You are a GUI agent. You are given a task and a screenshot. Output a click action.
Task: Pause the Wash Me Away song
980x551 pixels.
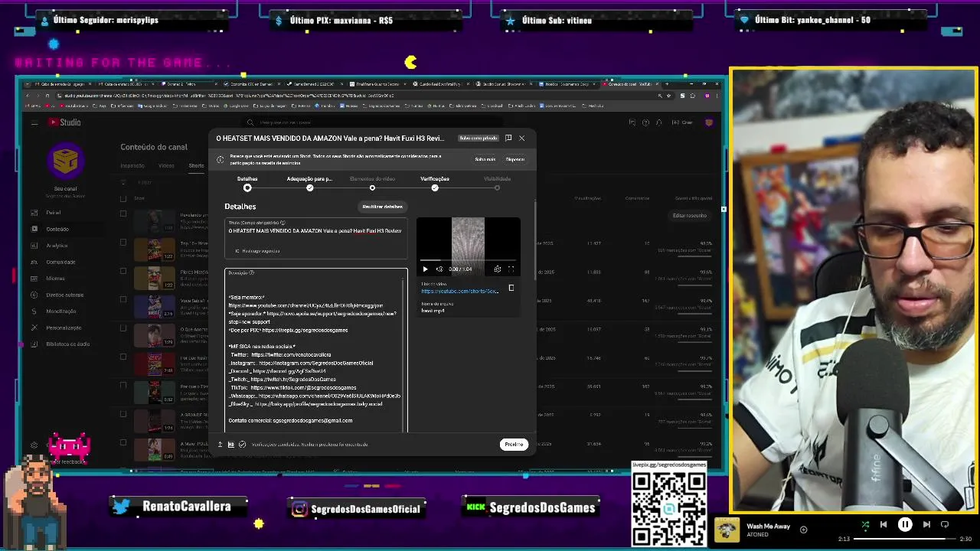pyautogui.click(x=905, y=525)
